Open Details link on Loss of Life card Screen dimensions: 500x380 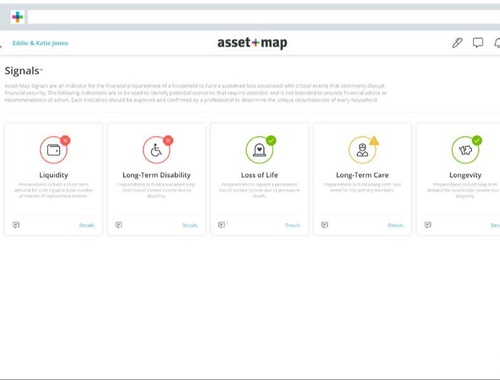click(293, 225)
